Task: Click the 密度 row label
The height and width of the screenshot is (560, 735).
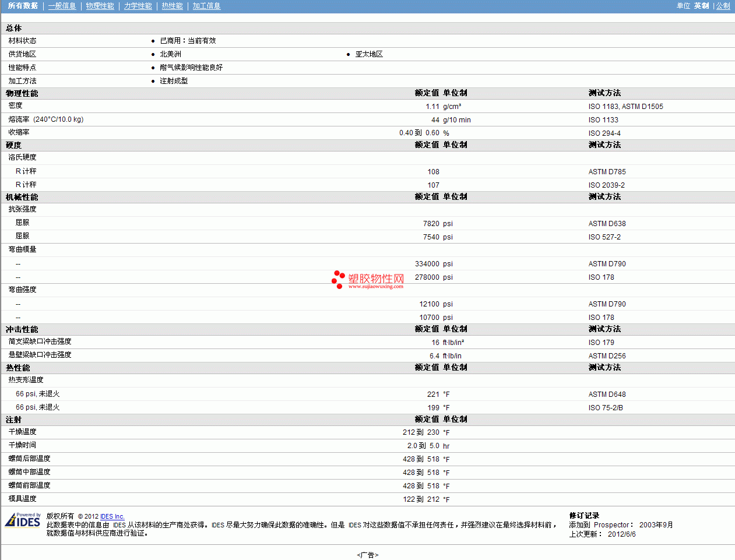Action: (16, 105)
